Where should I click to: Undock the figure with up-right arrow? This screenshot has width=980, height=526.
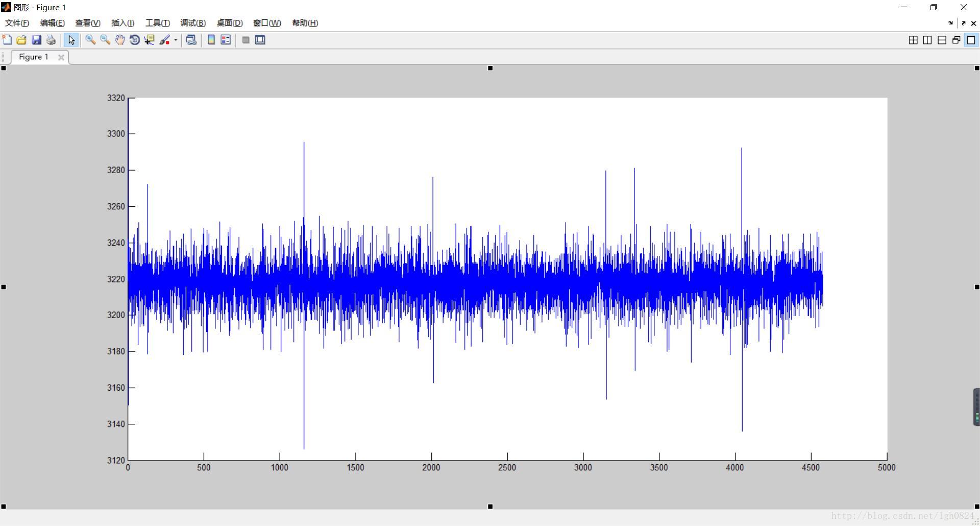[963, 23]
